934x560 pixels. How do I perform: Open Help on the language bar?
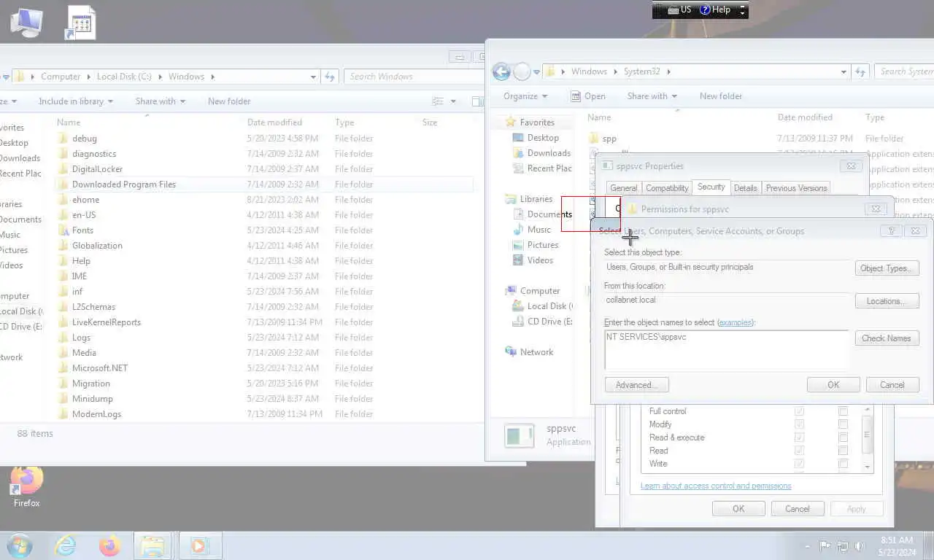[x=715, y=9]
